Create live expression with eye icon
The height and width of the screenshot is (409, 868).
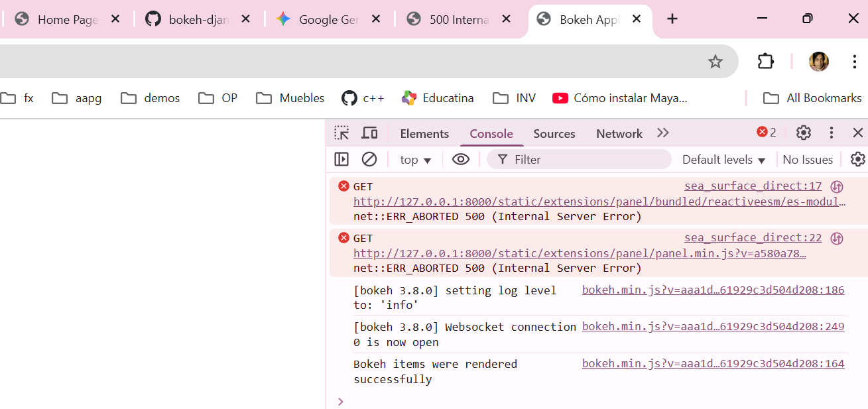coord(461,159)
